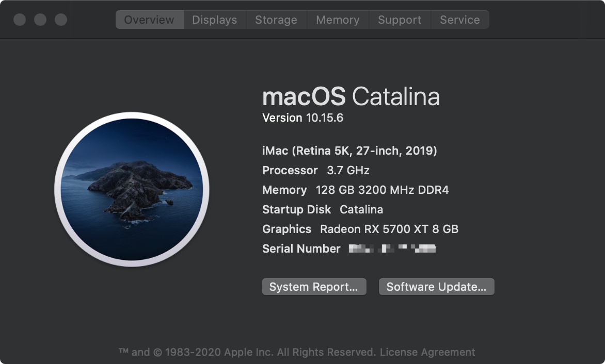Click the iMac Retina 5K model text
Image resolution: width=605 pixels, height=364 pixels.
point(349,151)
